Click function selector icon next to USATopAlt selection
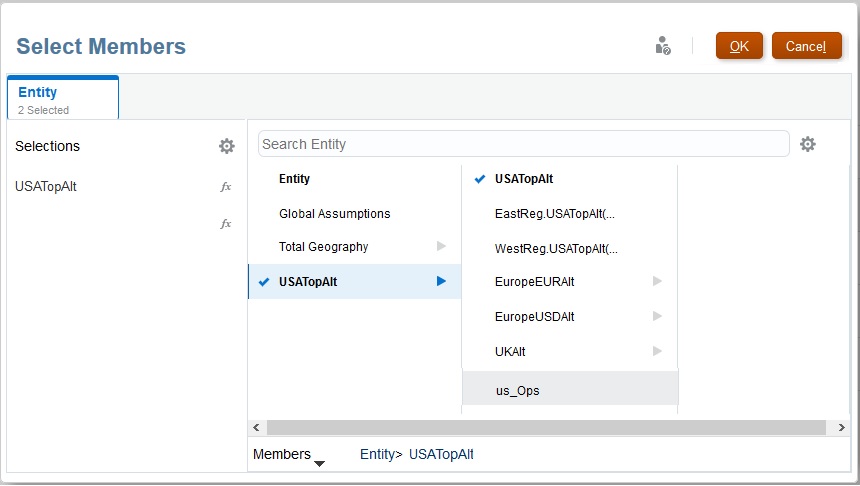Viewport: 860px width, 486px height. (x=226, y=186)
